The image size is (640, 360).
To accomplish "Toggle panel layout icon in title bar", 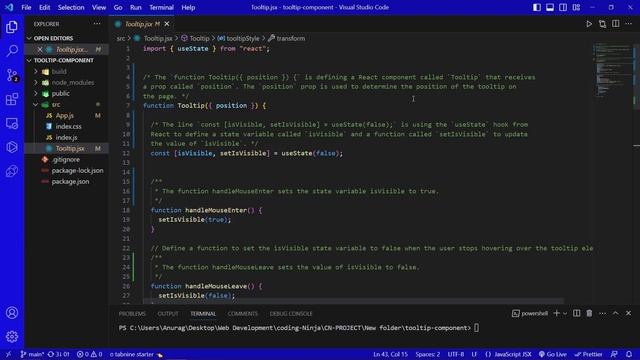I will point(550,7).
